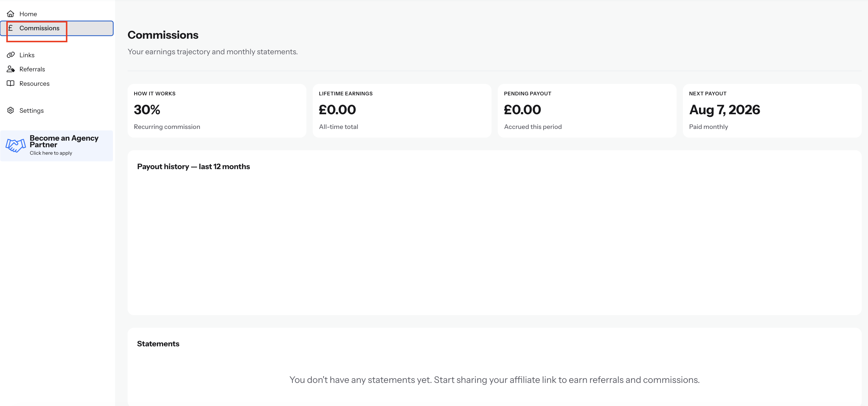Viewport: 868px width, 406px height.
Task: Open the Referrals section
Action: (57, 69)
